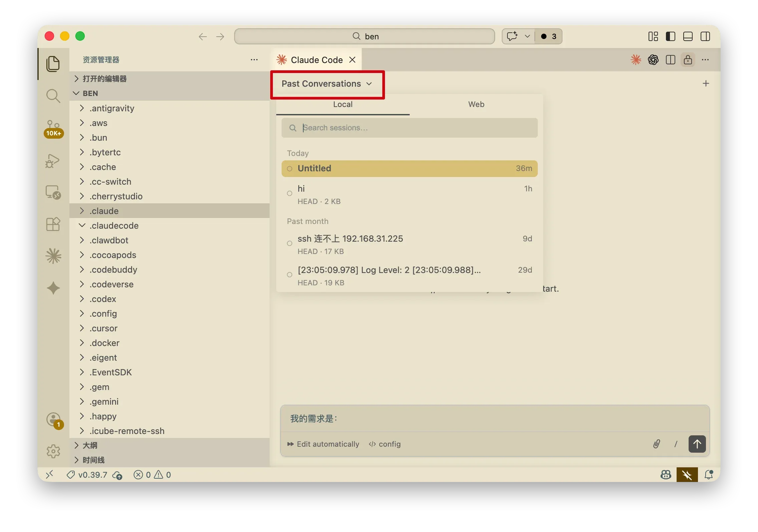Select the Claude Code editor tab
Viewport: 758px width, 532px height.
[317, 60]
